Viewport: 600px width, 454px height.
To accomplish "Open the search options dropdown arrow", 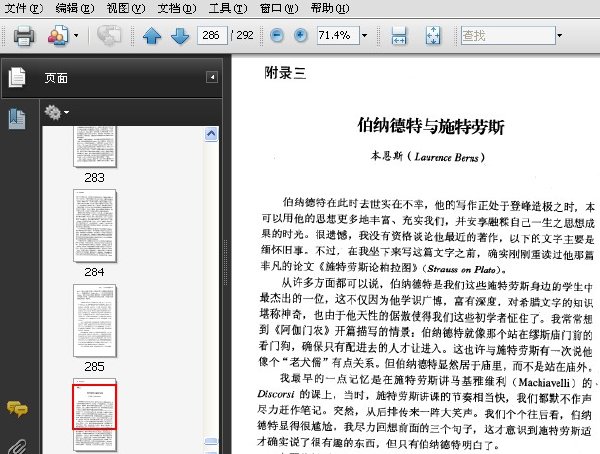I will pos(559,36).
